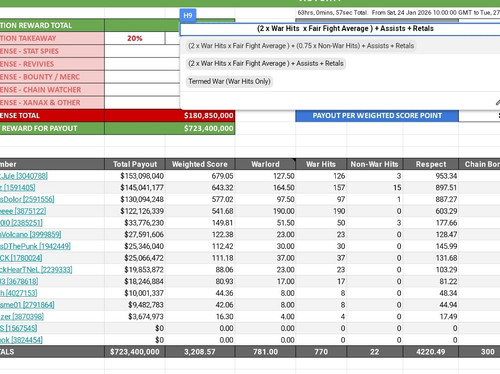Pick the 'Termed War (War Hits Only)' option
The image size is (500, 374).
[229, 81]
